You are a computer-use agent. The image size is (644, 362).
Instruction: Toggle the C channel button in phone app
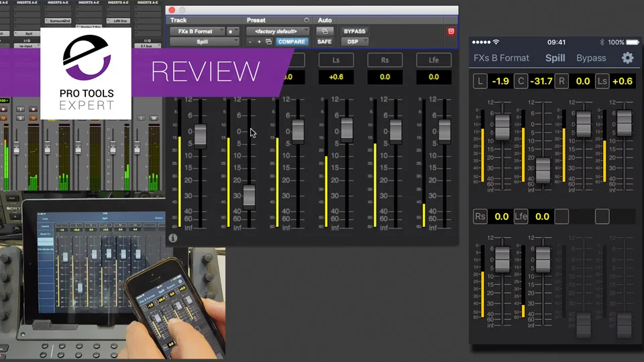pyautogui.click(x=521, y=81)
